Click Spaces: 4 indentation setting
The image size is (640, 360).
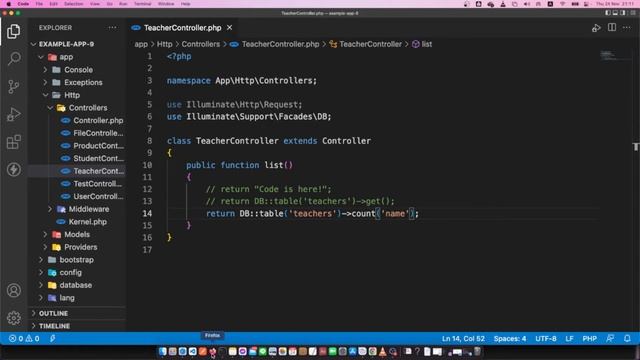point(509,338)
